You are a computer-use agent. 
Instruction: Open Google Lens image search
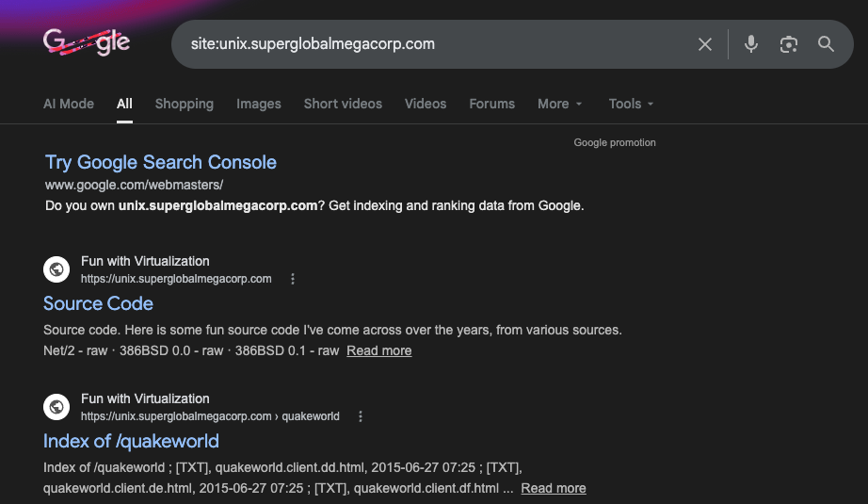tap(788, 44)
